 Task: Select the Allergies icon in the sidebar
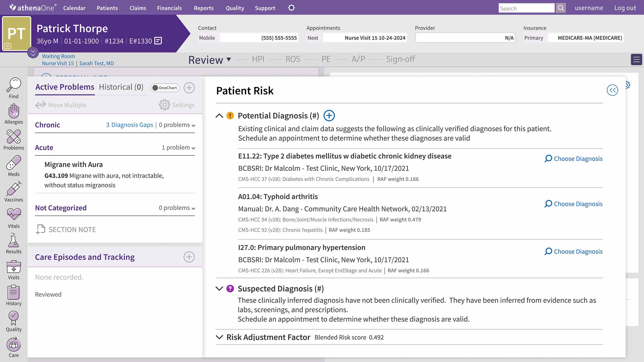13,113
